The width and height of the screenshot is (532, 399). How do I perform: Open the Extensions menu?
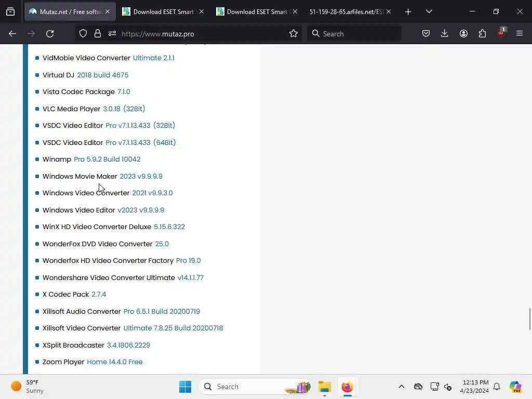click(x=483, y=34)
